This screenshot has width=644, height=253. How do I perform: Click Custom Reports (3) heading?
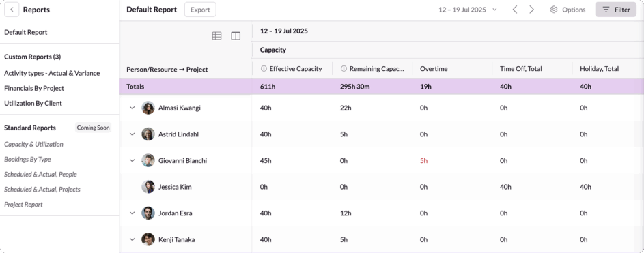coord(33,57)
